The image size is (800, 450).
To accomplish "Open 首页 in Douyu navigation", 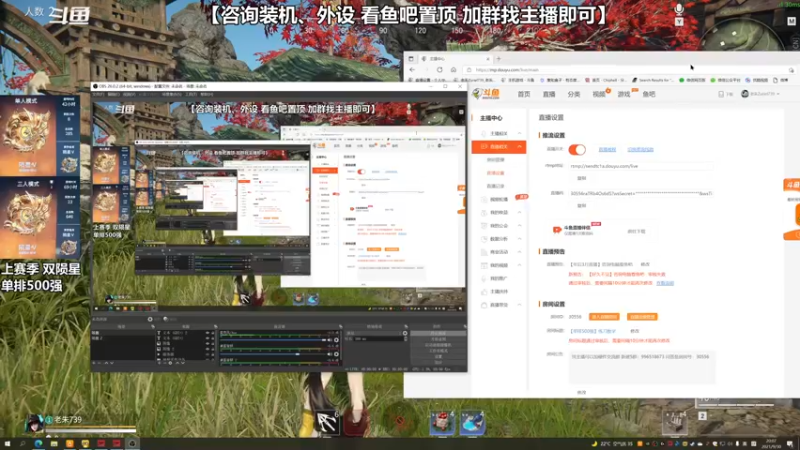I will click(524, 94).
